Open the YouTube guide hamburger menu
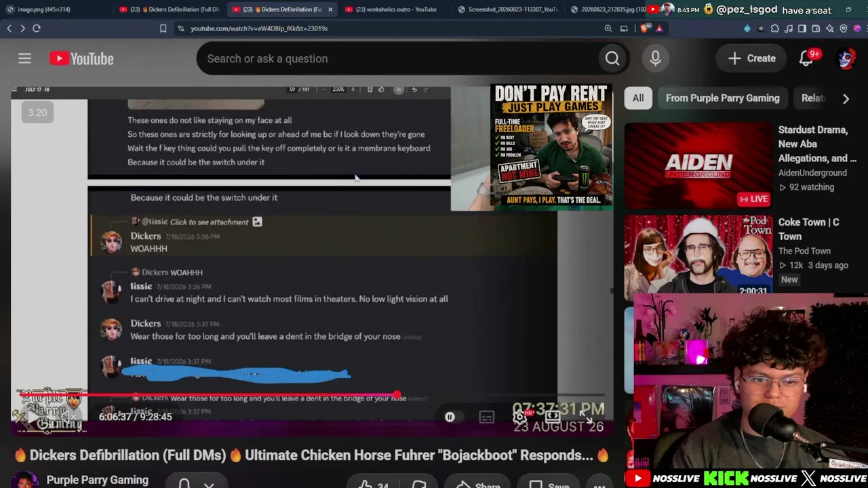 pyautogui.click(x=24, y=59)
